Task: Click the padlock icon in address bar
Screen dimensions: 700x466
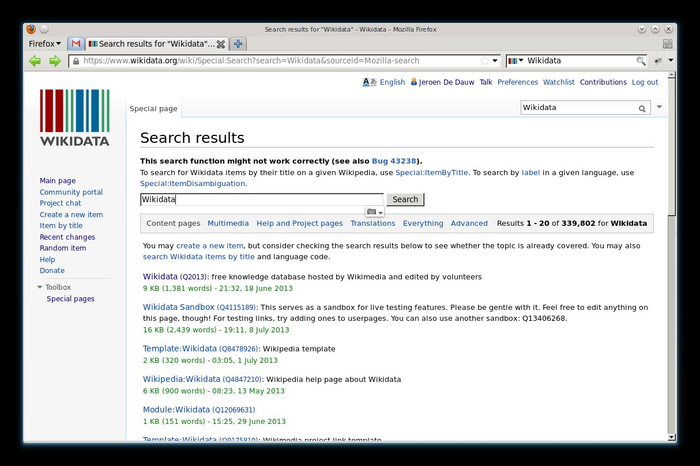Action: 76,61
